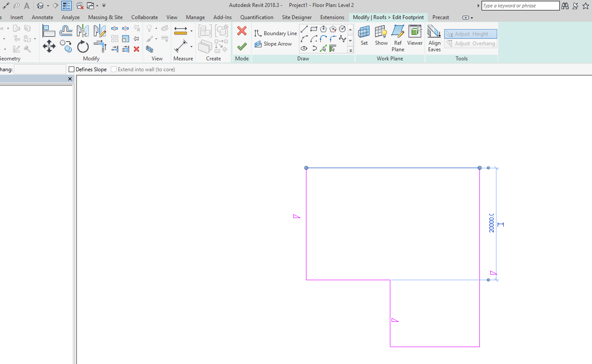Select the Line tool in the Draw panel
This screenshot has height=364, width=592.
point(304,29)
